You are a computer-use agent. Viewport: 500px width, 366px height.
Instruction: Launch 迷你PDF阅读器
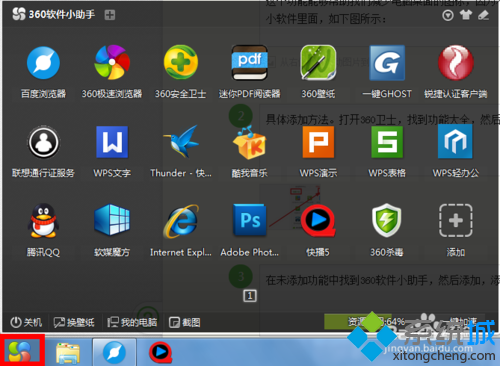tap(250, 62)
